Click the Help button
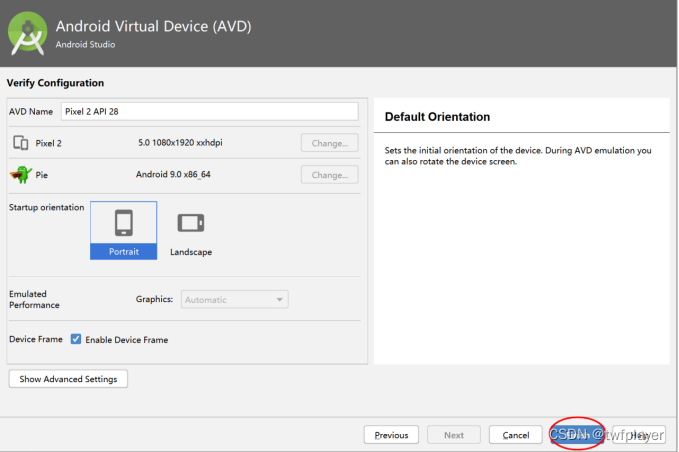Viewport: 679px width, 452px height. pyautogui.click(x=639, y=435)
